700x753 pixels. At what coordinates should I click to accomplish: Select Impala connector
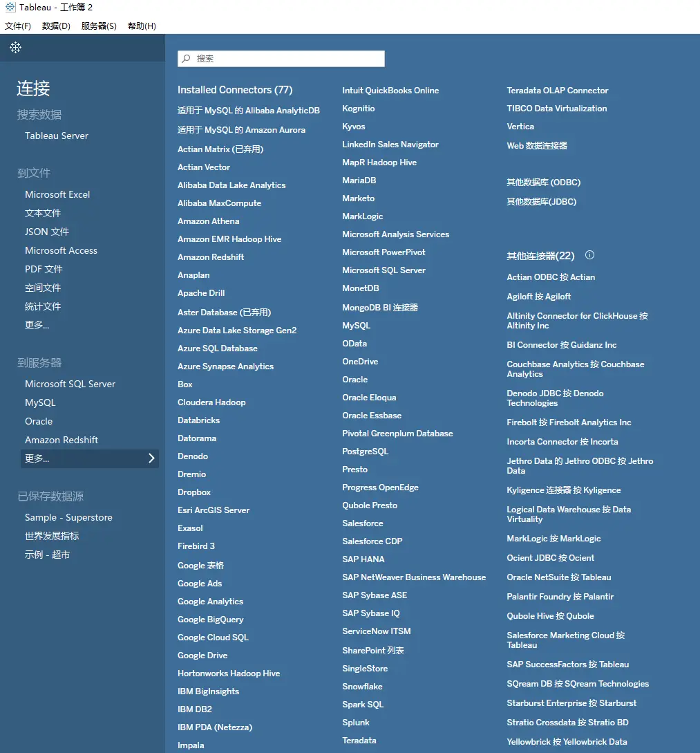click(191, 745)
